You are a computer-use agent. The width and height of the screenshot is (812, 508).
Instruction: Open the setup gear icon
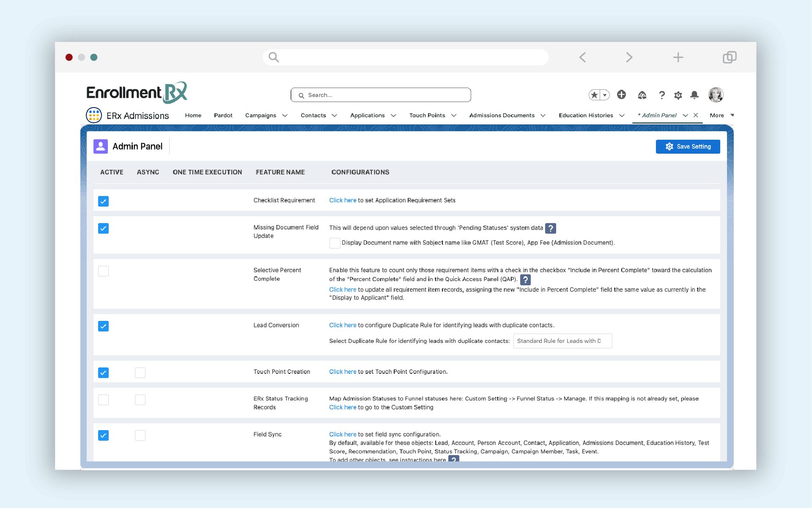tap(678, 95)
